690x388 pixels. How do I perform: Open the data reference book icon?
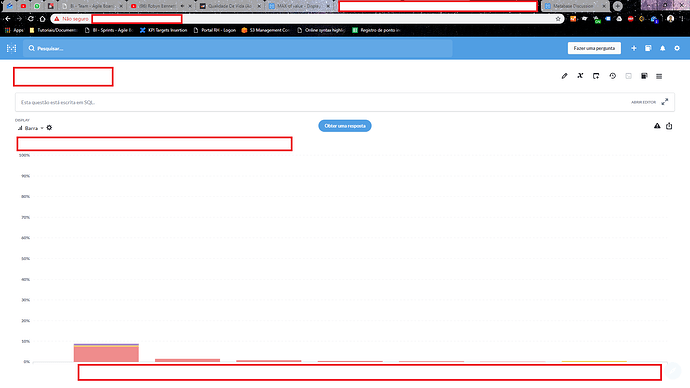point(648,48)
